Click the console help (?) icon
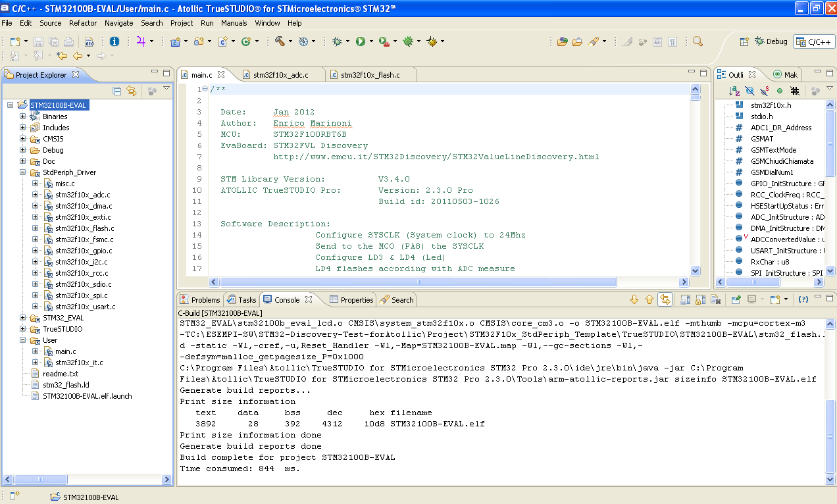The height and width of the screenshot is (504, 837). tap(803, 299)
